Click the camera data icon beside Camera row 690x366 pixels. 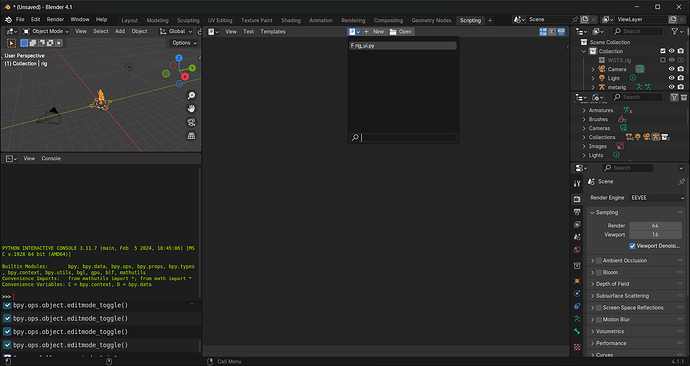(639, 69)
